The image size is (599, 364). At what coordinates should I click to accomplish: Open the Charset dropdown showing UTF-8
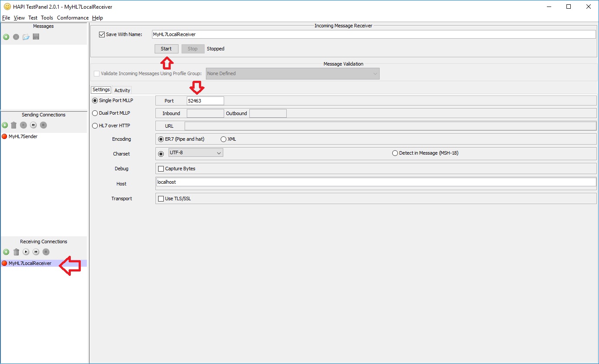pyautogui.click(x=195, y=153)
